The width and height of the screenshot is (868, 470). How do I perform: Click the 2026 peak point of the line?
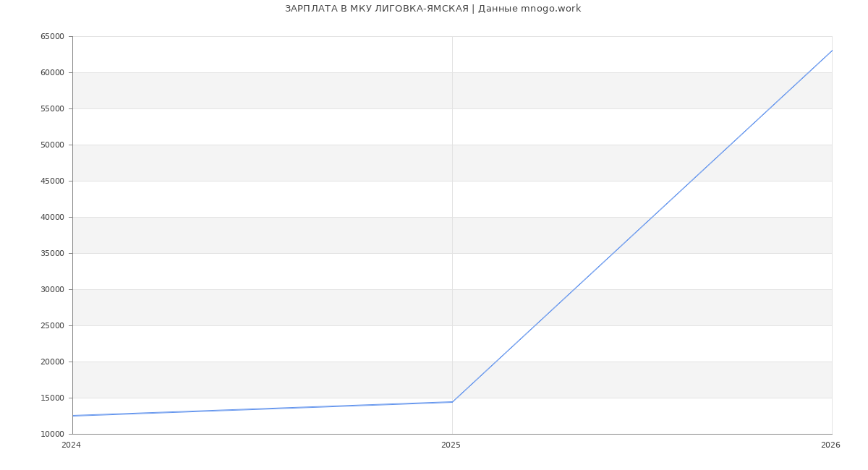tap(831, 51)
